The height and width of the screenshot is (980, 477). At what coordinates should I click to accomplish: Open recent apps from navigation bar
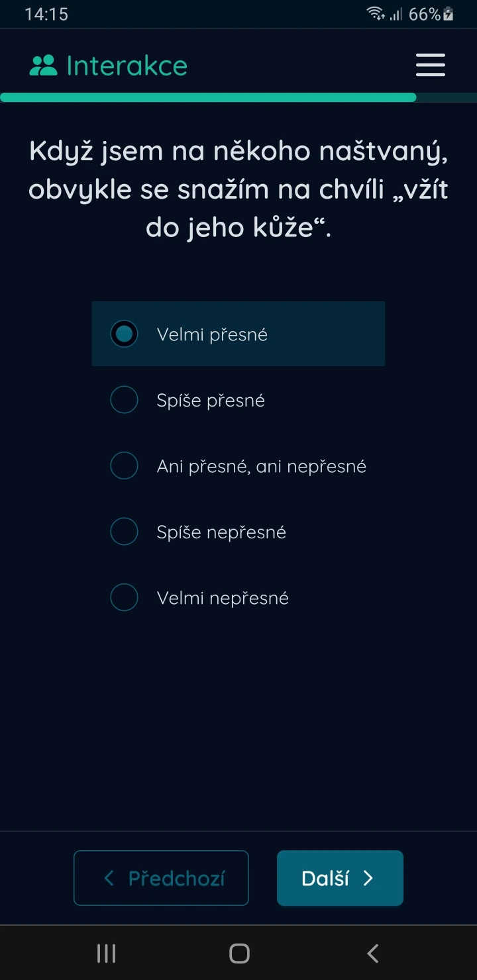pyautogui.click(x=105, y=954)
